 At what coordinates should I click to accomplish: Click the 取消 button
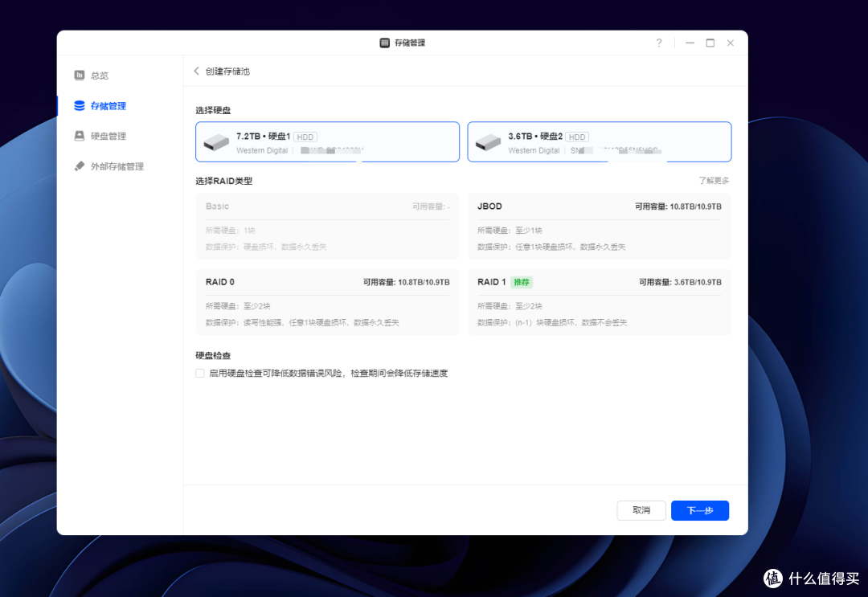click(641, 510)
